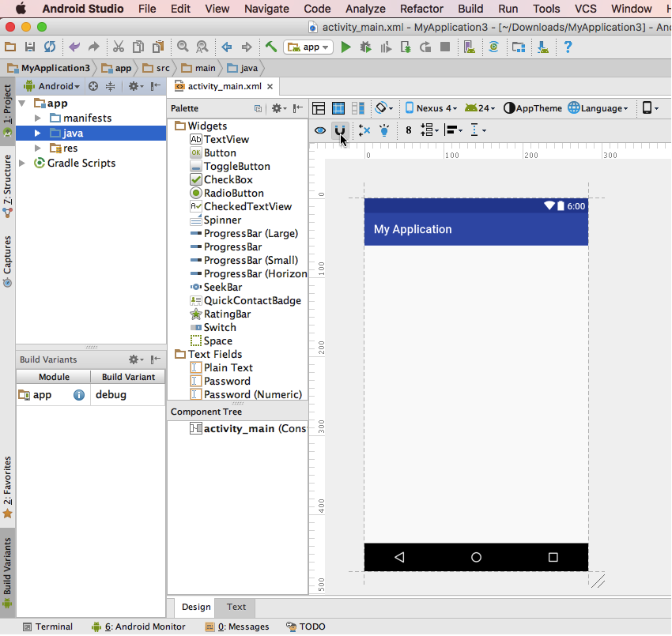The height and width of the screenshot is (636, 672).
Task: Expand the res folder arrow
Action: coord(38,149)
